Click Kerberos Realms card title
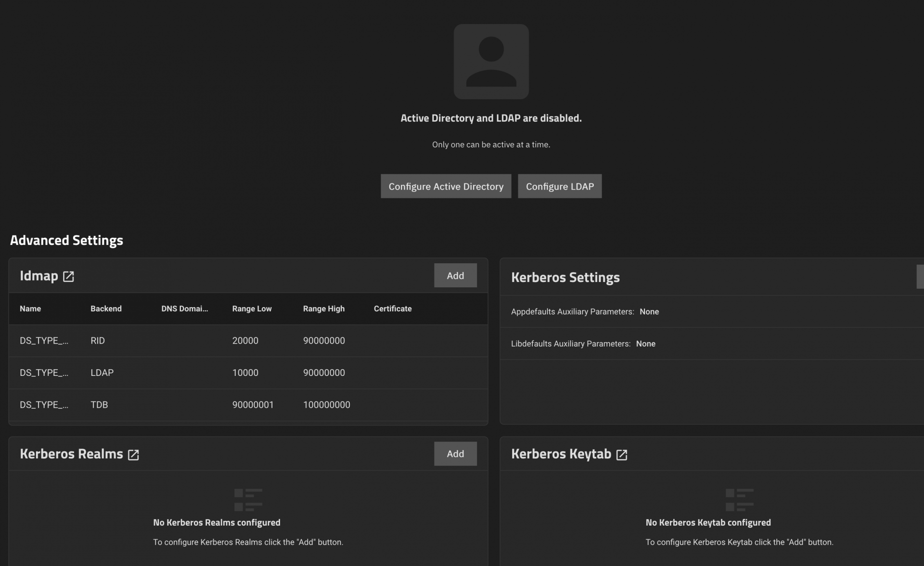This screenshot has width=924, height=566. 72,454
